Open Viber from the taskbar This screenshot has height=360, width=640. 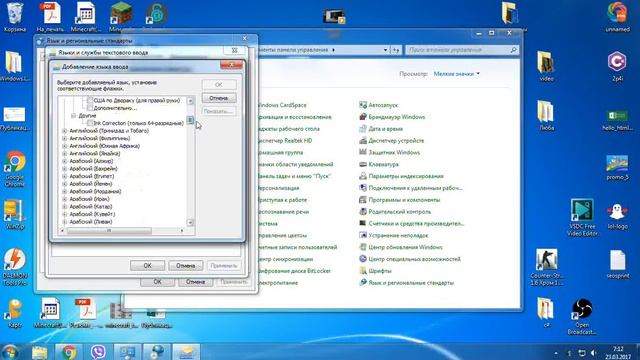pos(98,352)
